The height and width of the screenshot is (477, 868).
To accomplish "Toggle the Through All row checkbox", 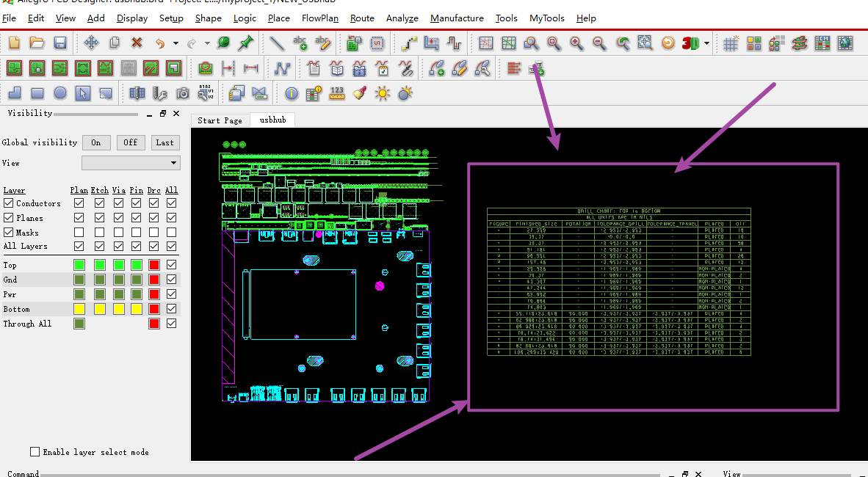I will click(172, 323).
